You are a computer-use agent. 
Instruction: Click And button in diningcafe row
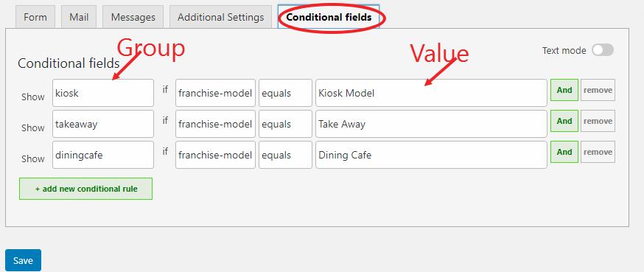click(564, 152)
